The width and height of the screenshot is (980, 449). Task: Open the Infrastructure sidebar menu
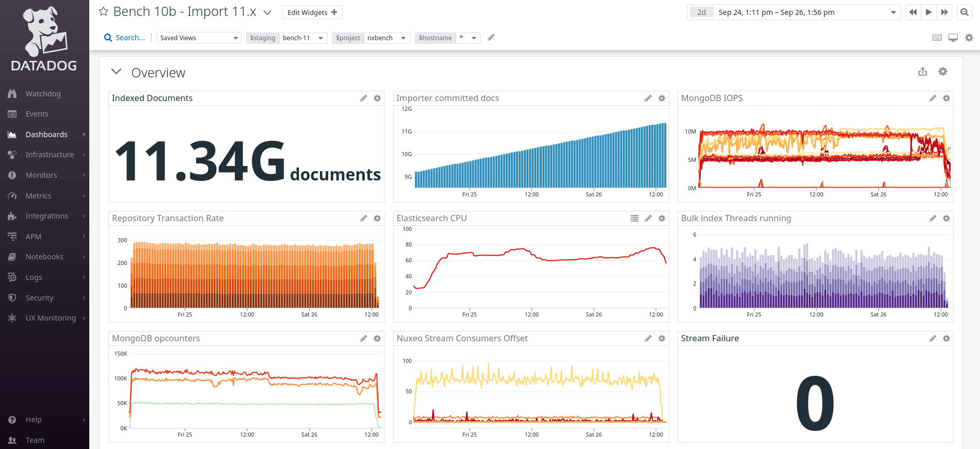(44, 155)
